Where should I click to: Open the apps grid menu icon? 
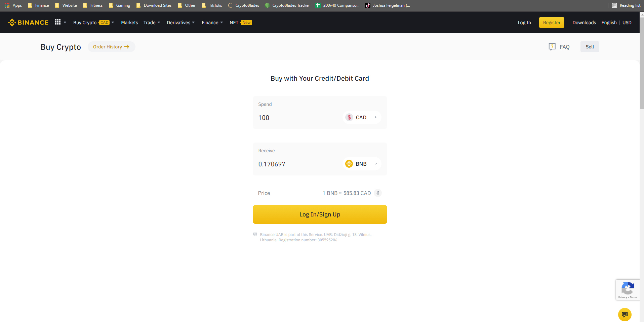pos(58,22)
